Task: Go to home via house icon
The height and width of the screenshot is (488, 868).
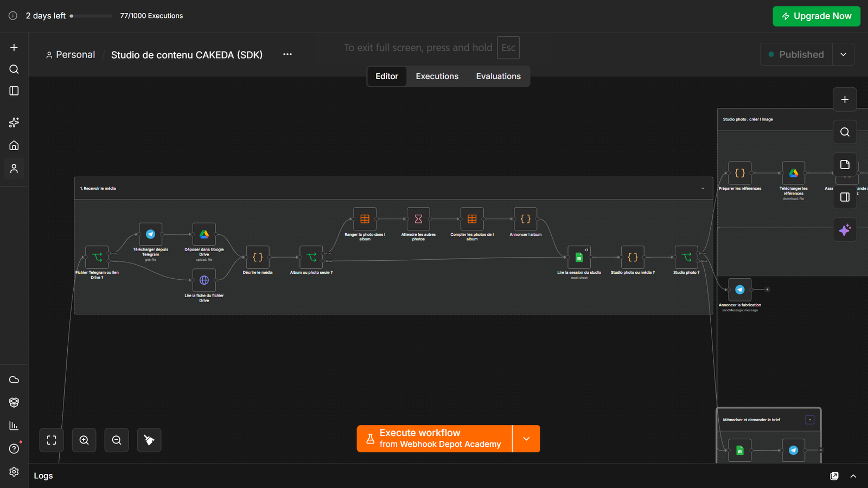Action: [14, 145]
